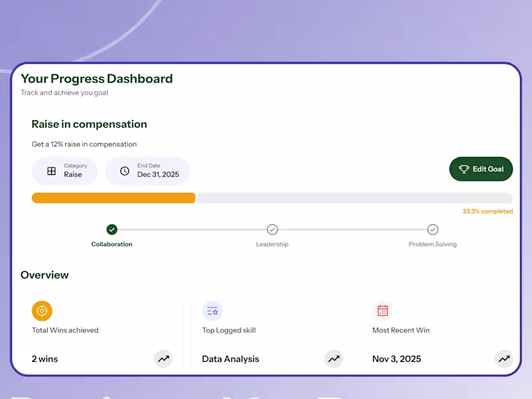Toggle the Collaboration milestone checkmark
The height and width of the screenshot is (399, 532).
click(112, 229)
